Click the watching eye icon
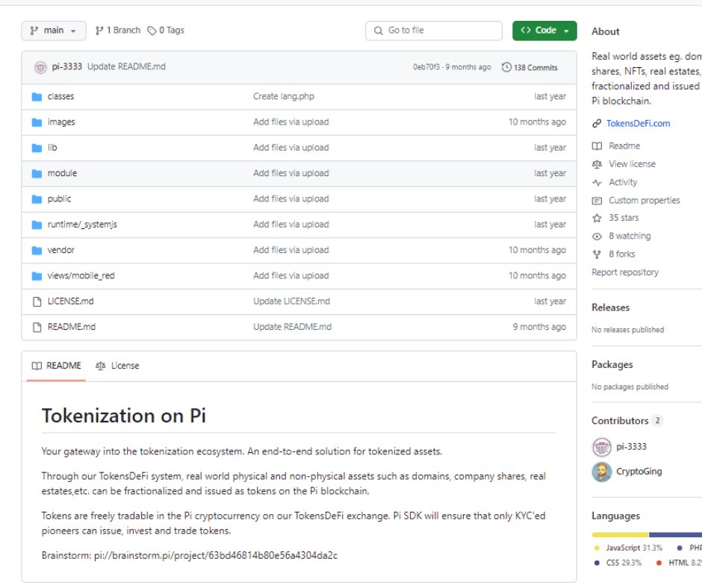The height and width of the screenshot is (588, 702). (x=597, y=237)
